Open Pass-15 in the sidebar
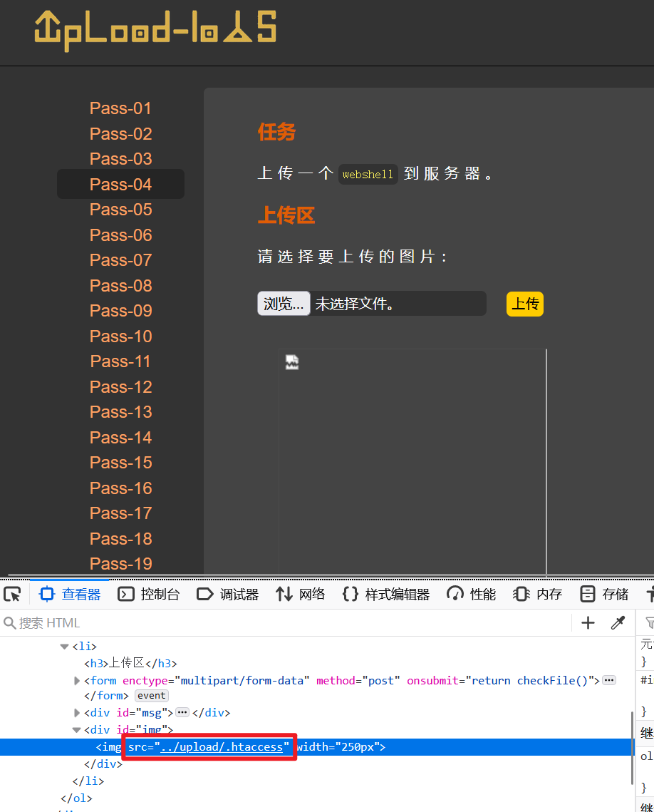The image size is (654, 812). coord(120,463)
